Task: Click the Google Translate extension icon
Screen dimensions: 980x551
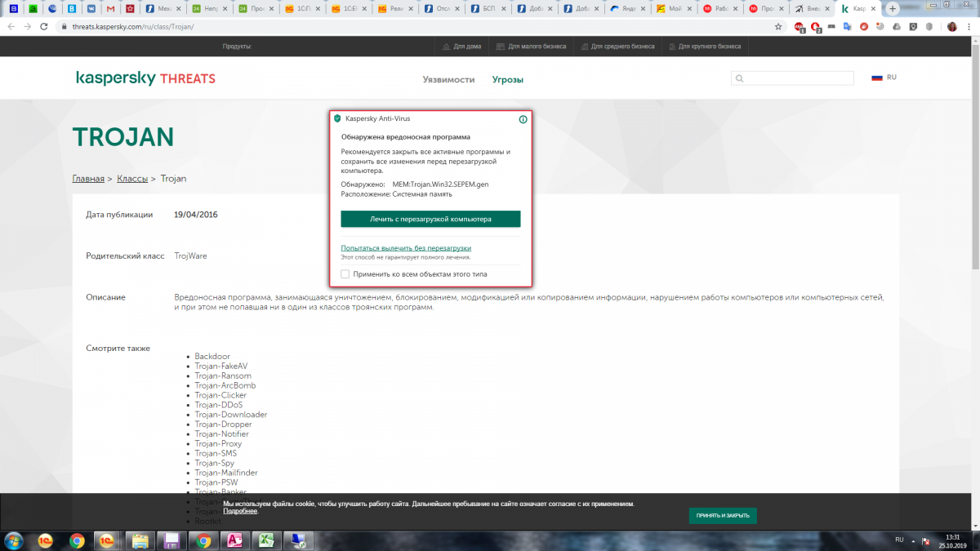Action: [848, 26]
